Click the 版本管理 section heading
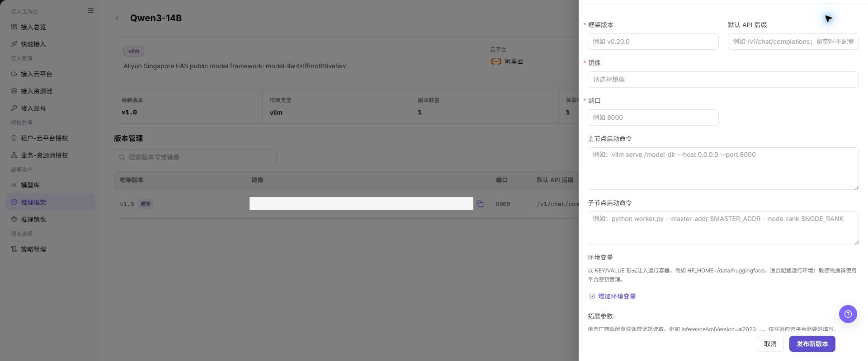 click(128, 138)
